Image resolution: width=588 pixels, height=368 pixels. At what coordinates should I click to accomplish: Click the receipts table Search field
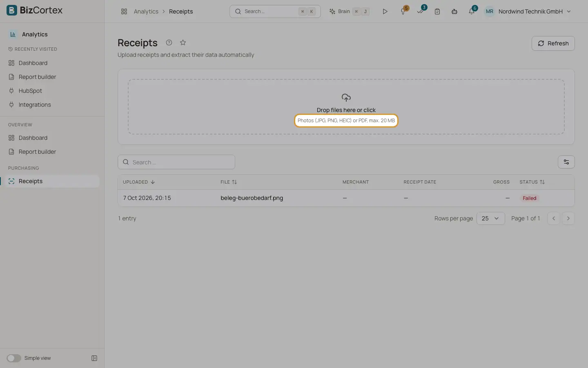pos(176,162)
